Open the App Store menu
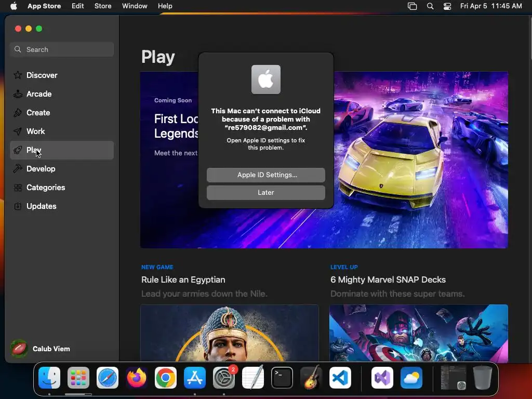The image size is (532, 399). coord(44,6)
